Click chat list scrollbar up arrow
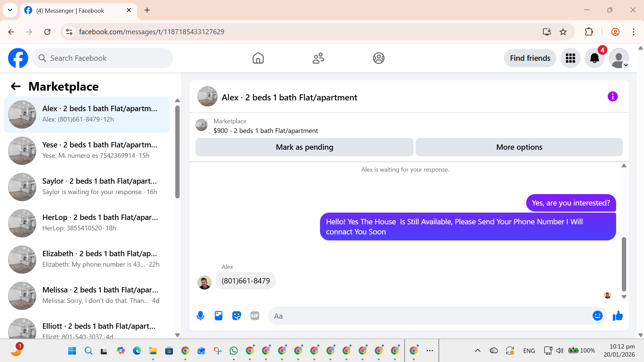 pyautogui.click(x=178, y=100)
